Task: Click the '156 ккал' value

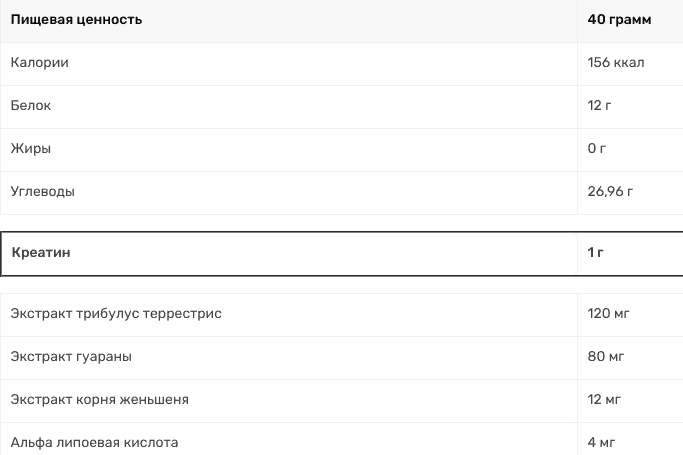Action: pyautogui.click(x=615, y=62)
